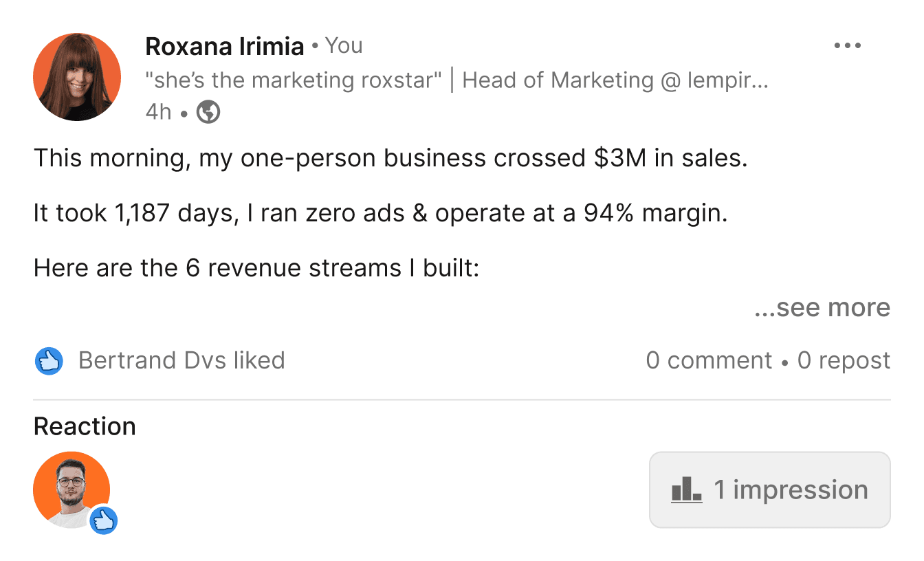Open the Reaction section details
924x561 pixels.
(x=85, y=426)
